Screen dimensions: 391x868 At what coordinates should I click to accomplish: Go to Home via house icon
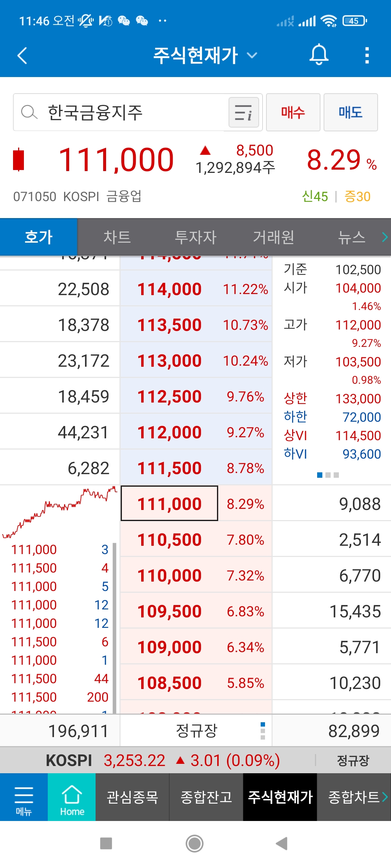tap(72, 797)
